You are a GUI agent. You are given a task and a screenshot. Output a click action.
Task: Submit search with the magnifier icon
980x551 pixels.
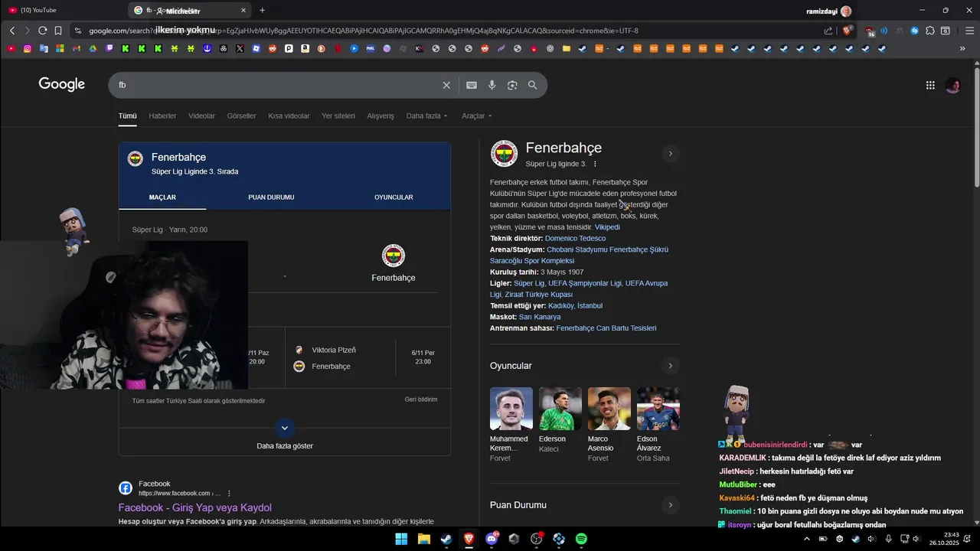[x=533, y=85]
